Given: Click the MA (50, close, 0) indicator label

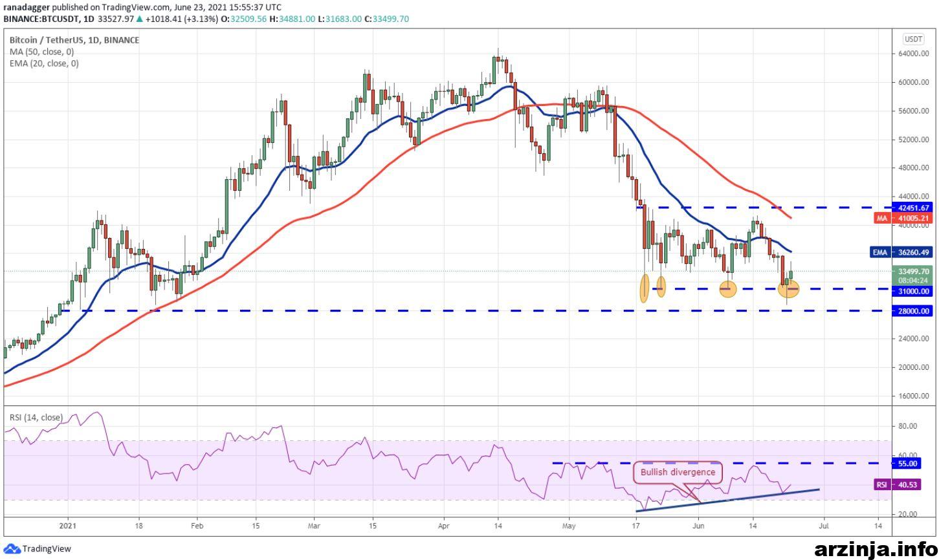Looking at the screenshot, I should tap(41, 52).
